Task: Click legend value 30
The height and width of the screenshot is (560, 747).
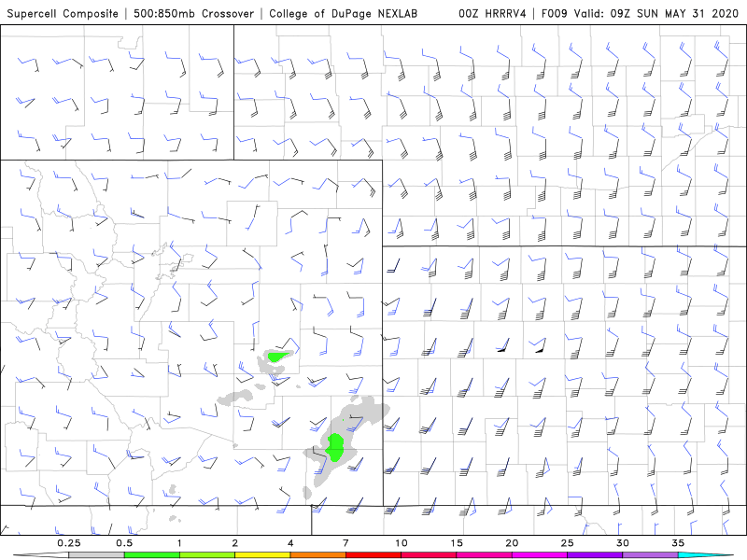Action: (623, 543)
